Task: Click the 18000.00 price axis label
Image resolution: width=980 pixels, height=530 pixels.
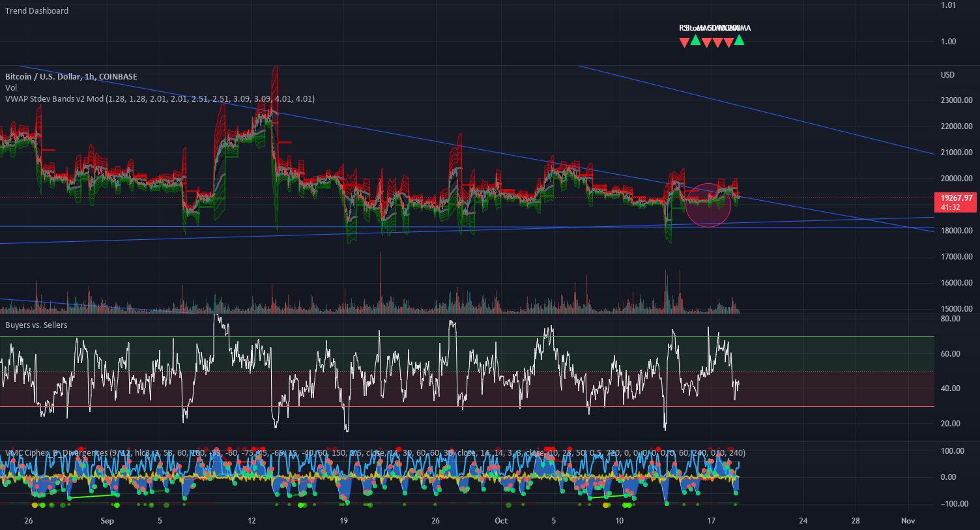Action: (957, 231)
